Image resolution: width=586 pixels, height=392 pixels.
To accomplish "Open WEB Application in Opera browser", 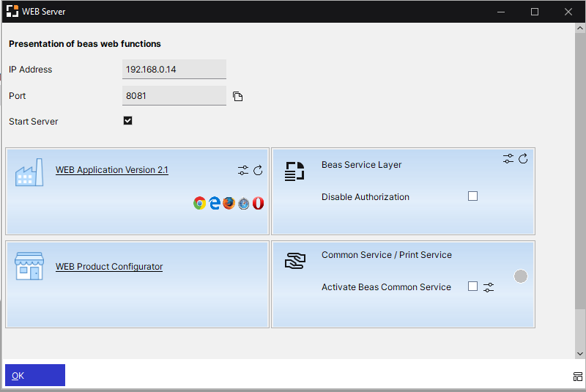I will point(258,203).
